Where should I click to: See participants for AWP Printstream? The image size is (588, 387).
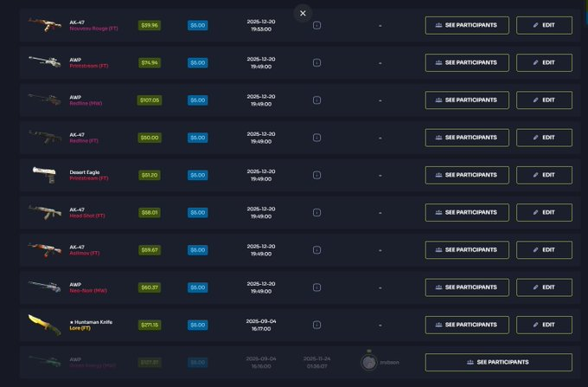pyautogui.click(x=467, y=62)
